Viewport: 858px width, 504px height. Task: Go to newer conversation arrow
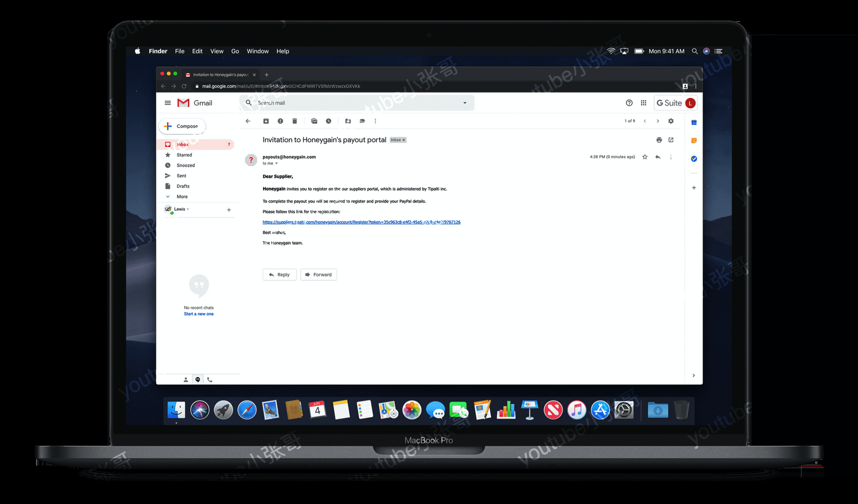pyautogui.click(x=645, y=121)
